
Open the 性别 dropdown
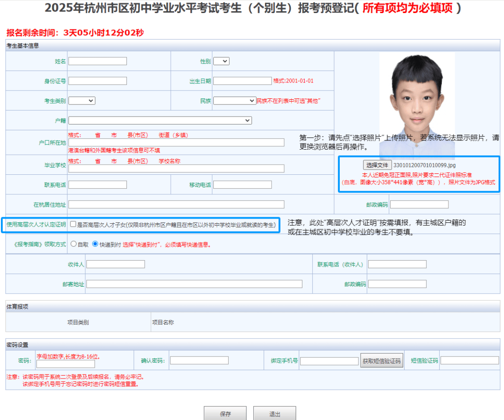[221, 61]
